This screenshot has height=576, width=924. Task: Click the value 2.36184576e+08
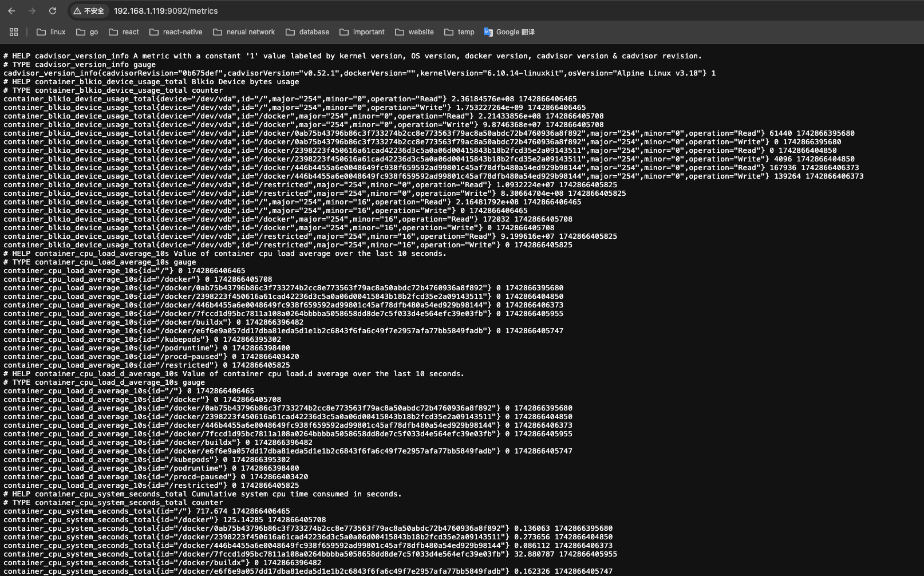click(x=483, y=99)
